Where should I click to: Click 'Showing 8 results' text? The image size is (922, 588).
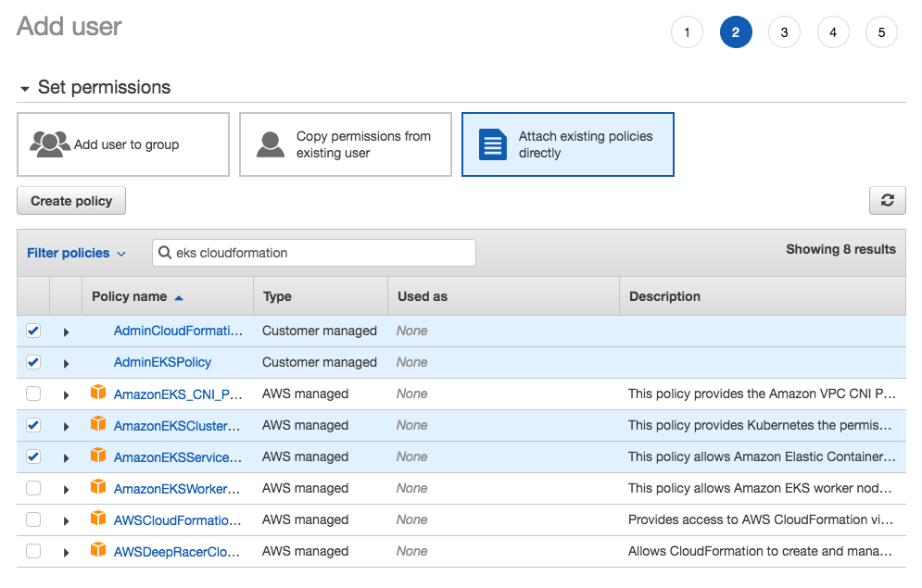[840, 249]
